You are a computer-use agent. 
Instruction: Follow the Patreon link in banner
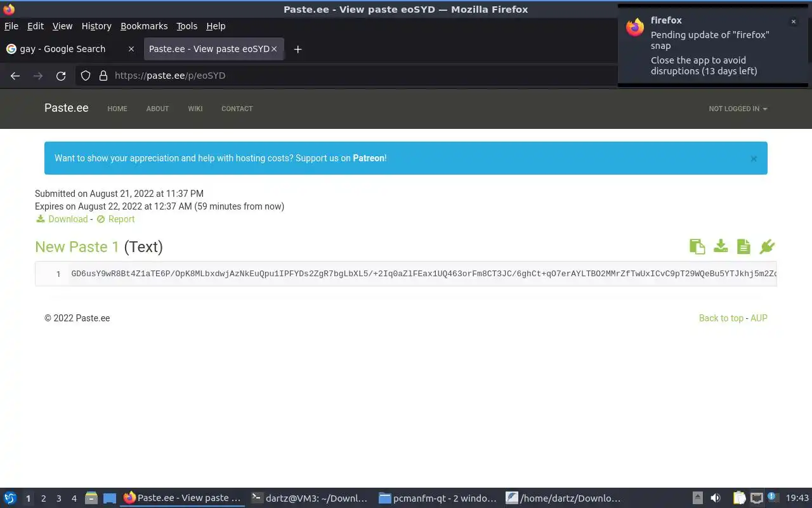pos(369,158)
